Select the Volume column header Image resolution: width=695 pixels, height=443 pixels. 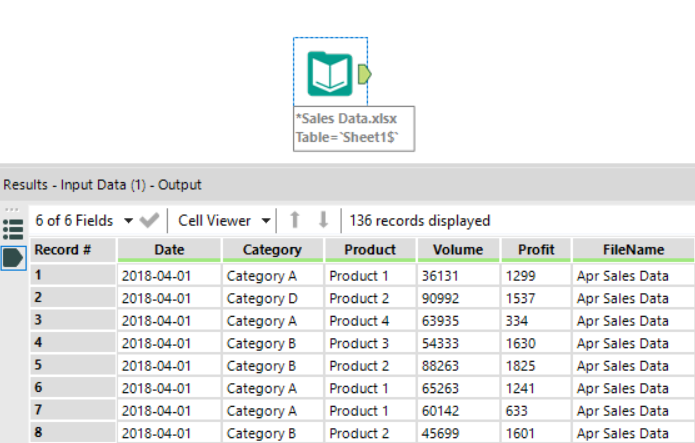point(458,250)
